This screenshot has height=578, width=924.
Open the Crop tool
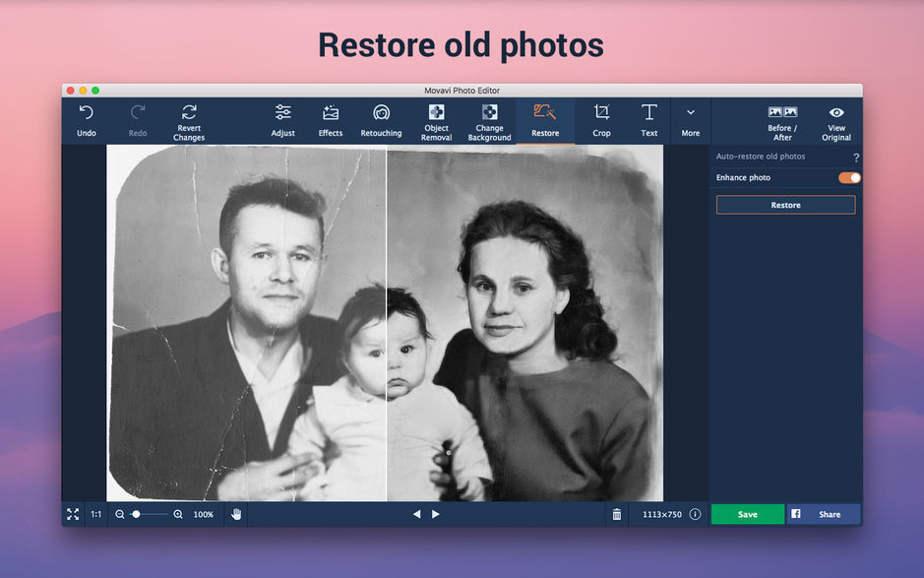click(601, 120)
